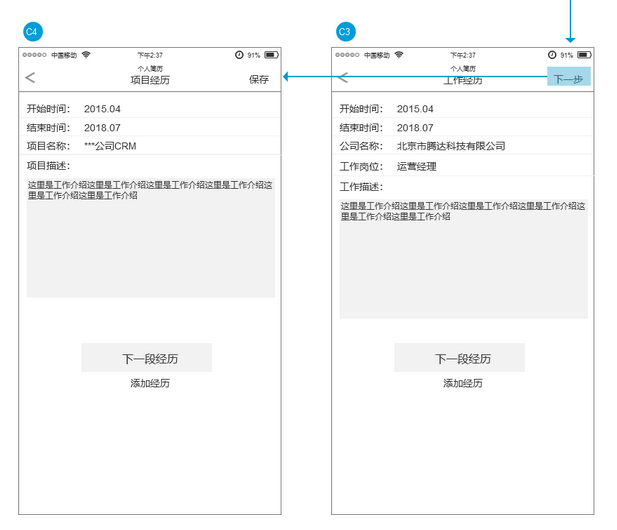Tap battery icon in 工作经历 status bar
617x530 pixels.
pos(584,55)
